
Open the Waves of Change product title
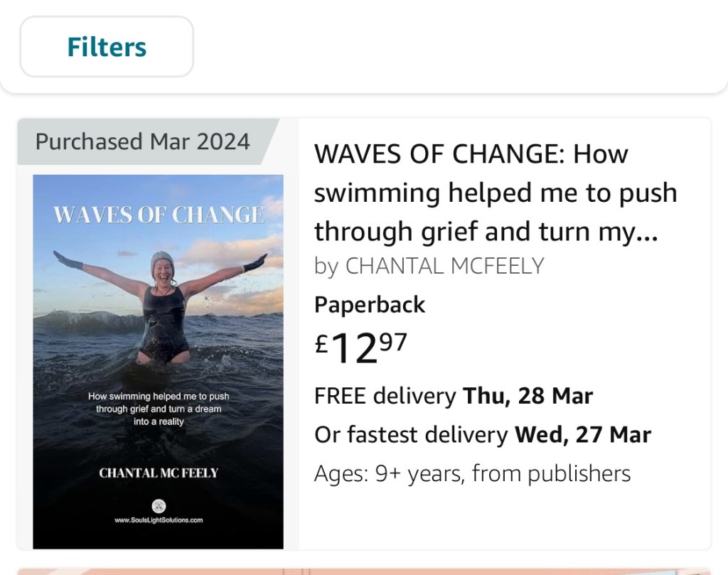point(496,193)
